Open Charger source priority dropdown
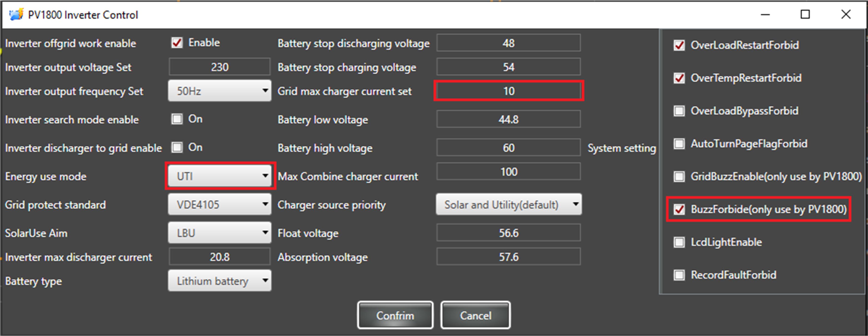The width and height of the screenshot is (868, 336). click(x=509, y=204)
